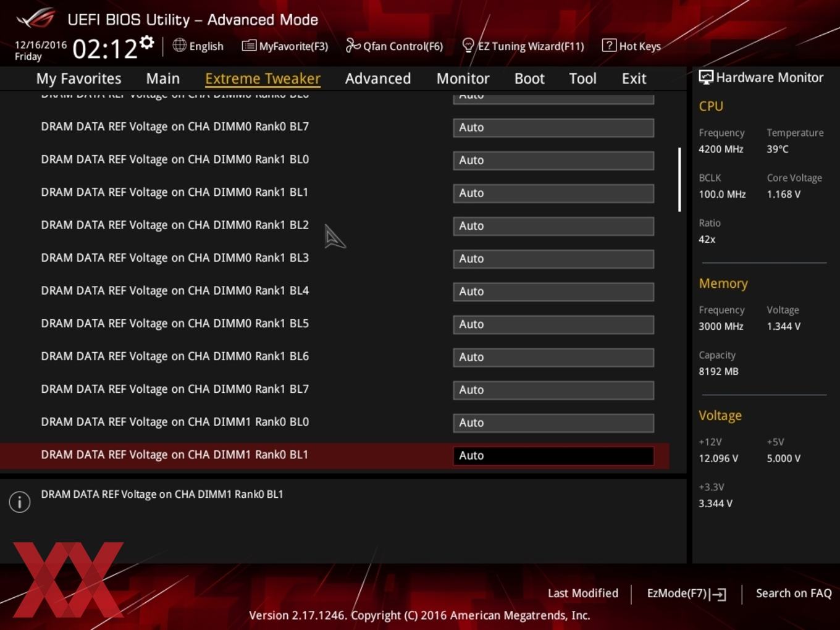Open Auto field for DIMM0 Rank1 BL4
The width and height of the screenshot is (840, 630).
coord(553,291)
